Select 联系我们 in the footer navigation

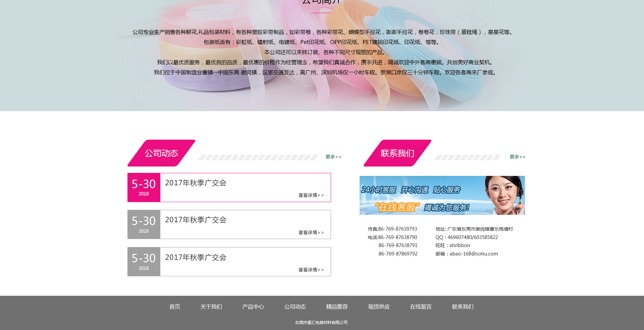pos(463,307)
